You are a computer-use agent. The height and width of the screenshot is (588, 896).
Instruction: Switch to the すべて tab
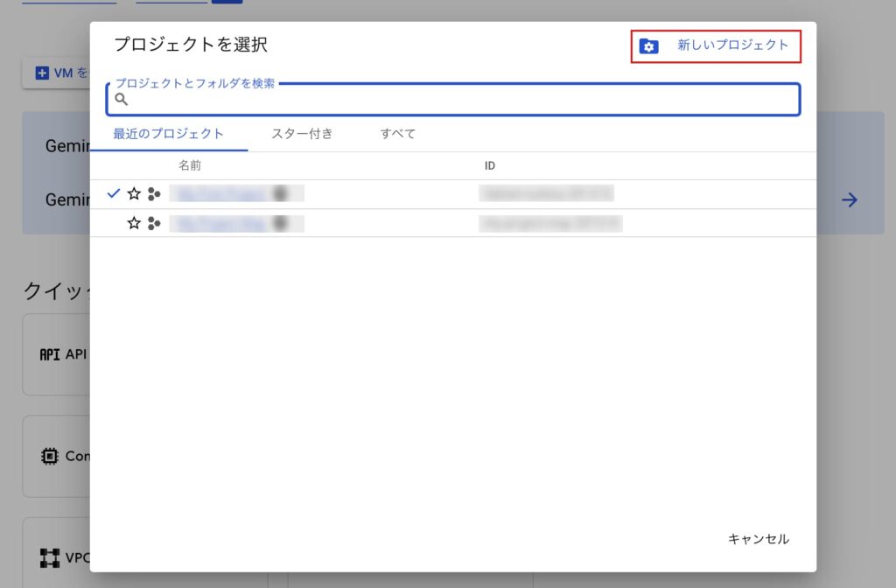398,134
